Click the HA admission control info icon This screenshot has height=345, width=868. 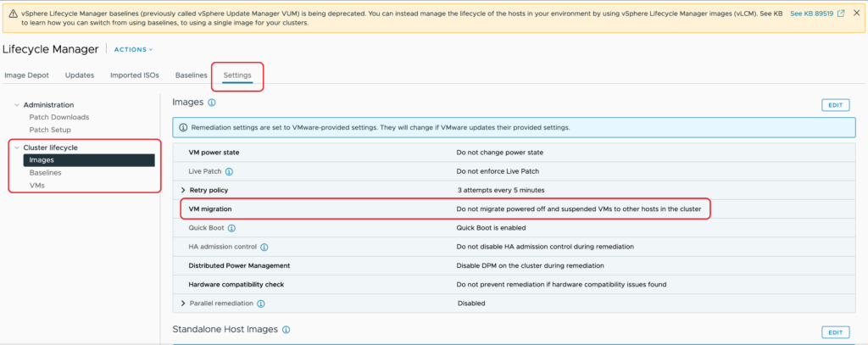click(264, 247)
